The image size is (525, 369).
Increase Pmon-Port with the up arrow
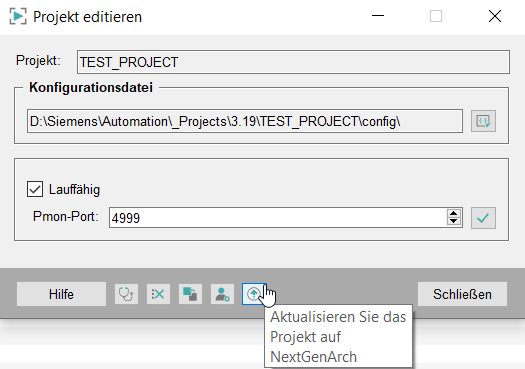coord(454,213)
